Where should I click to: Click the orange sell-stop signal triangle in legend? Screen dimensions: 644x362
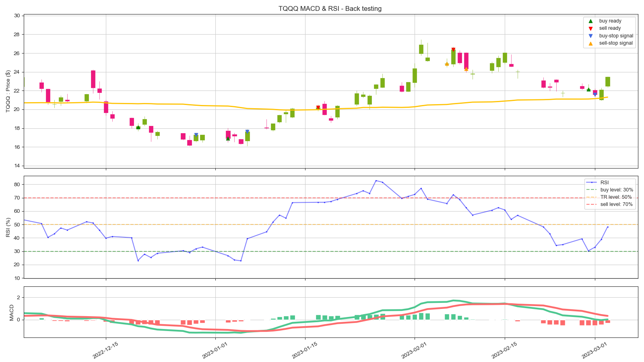[590, 43]
